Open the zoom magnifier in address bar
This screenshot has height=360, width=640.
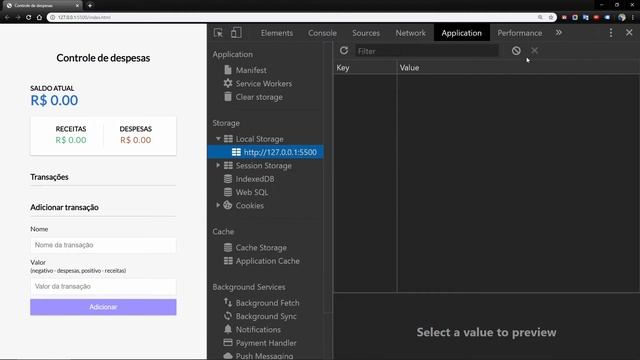540,18
